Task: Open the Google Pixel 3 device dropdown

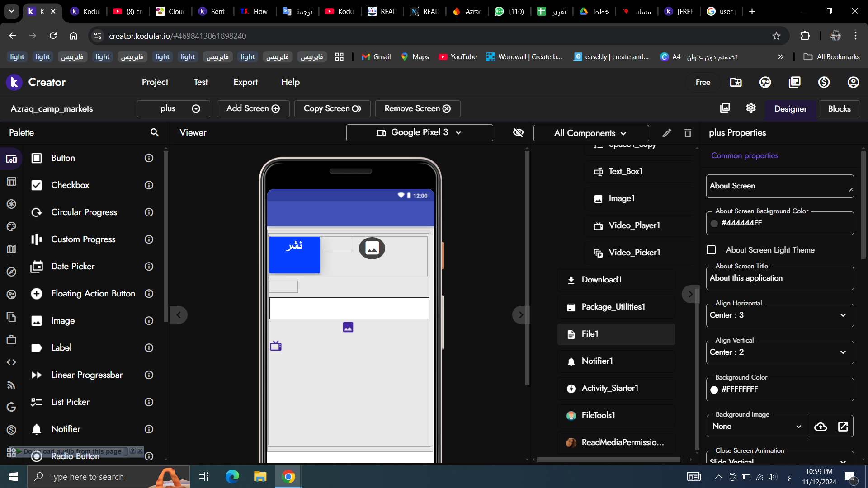Action: click(x=419, y=132)
